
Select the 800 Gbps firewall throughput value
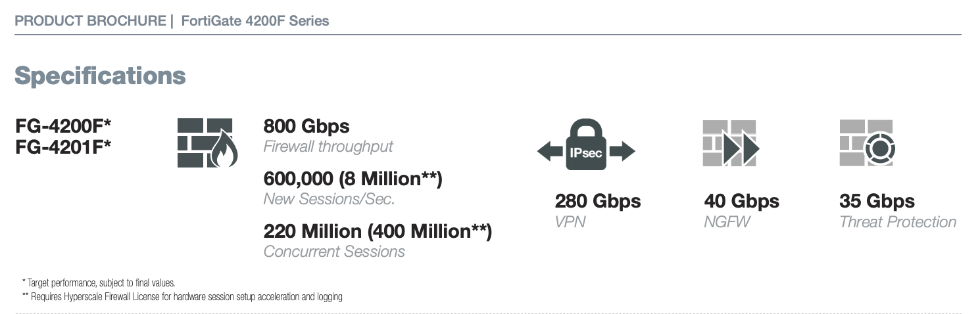point(306,125)
